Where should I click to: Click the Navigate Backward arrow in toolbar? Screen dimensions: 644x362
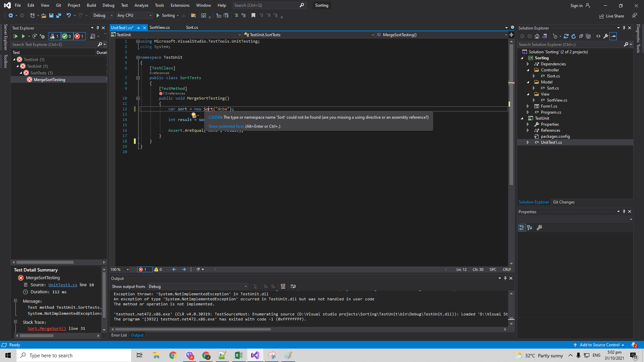11,15
